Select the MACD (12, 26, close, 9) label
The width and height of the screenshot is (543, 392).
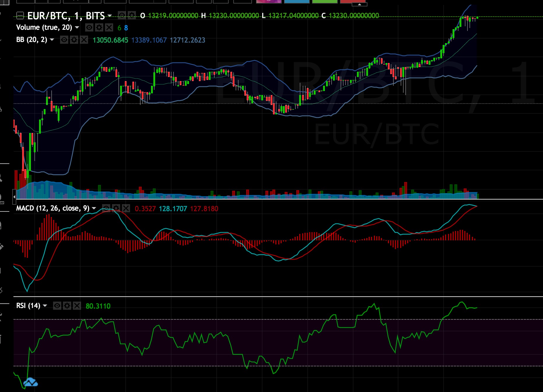[53, 208]
